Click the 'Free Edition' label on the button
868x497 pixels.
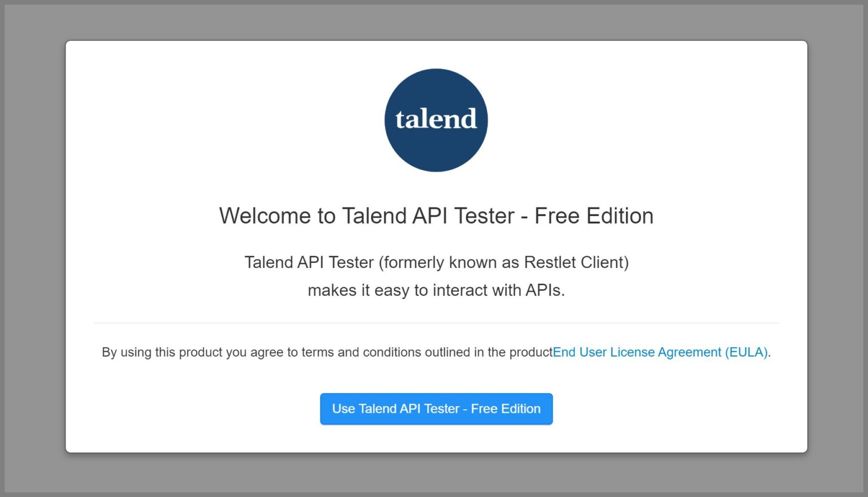[506, 409]
